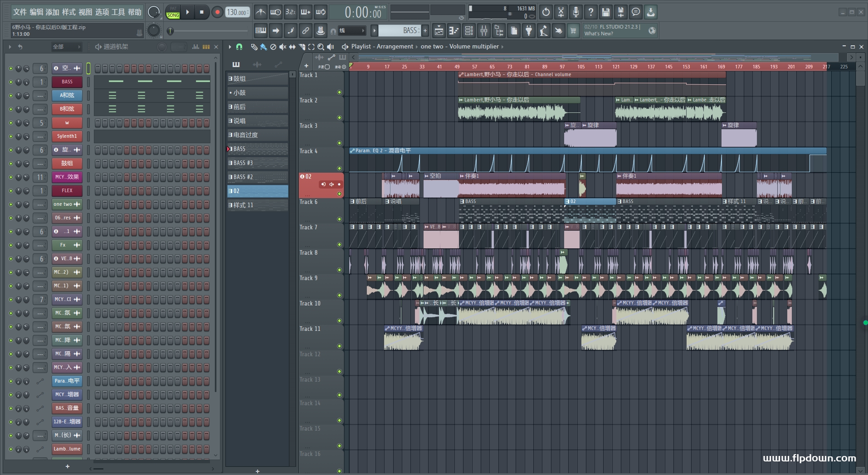
Task: Open the A和弦 channel button
Action: tap(67, 96)
